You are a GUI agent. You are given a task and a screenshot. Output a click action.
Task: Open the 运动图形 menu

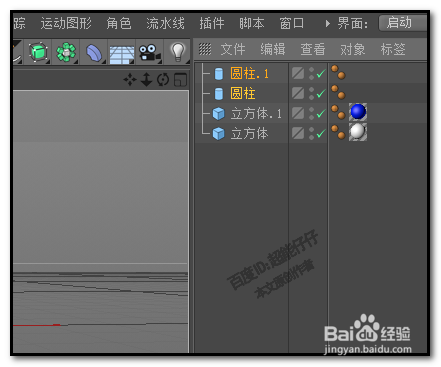66,23
